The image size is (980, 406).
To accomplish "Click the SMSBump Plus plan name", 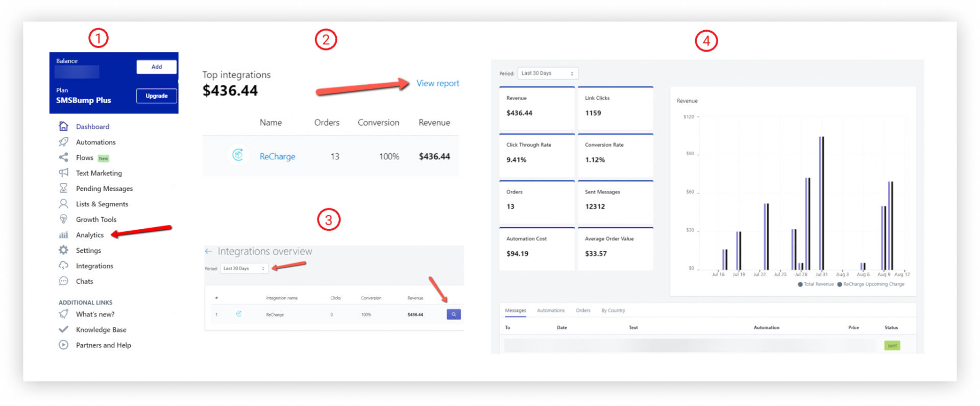I will pos(83,101).
